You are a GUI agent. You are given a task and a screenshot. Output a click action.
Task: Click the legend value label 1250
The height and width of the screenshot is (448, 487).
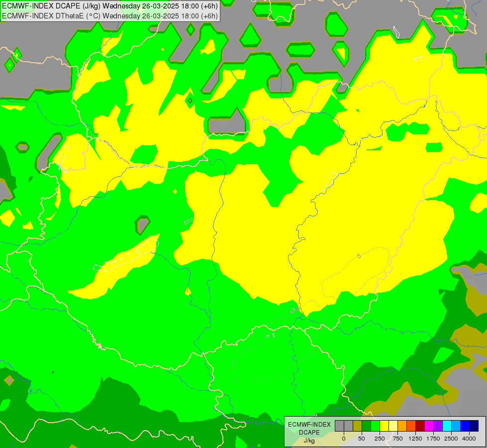coord(415,439)
